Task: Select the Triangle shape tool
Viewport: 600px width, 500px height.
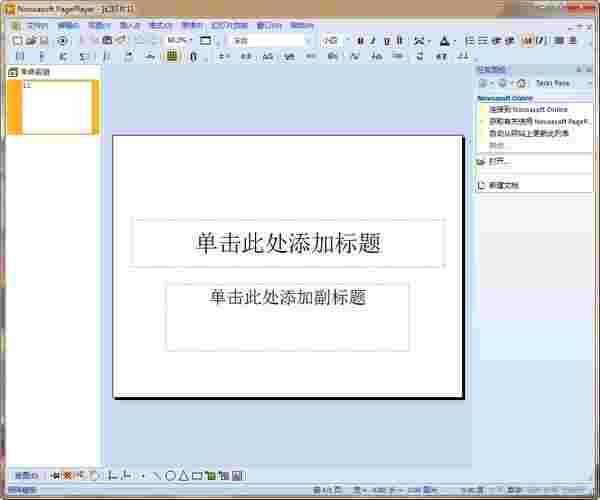Action: click(x=184, y=476)
